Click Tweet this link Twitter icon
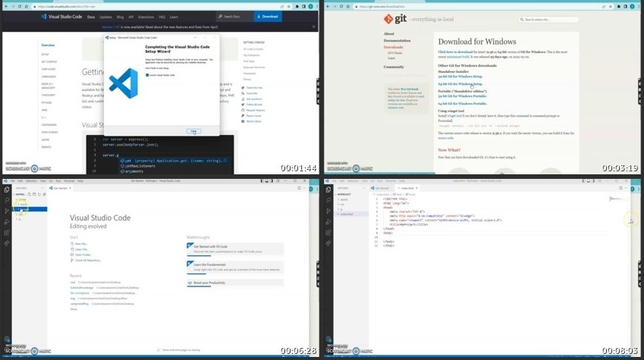The height and width of the screenshot is (360, 644). coord(243,88)
